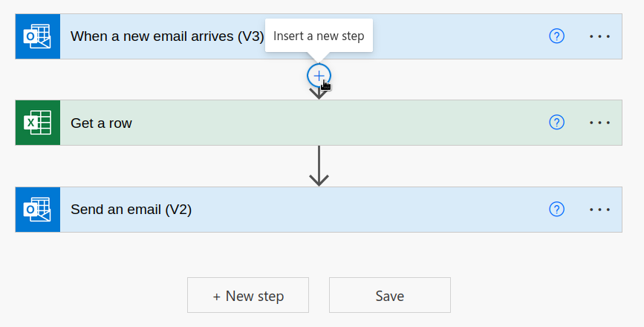Open help for Send an email (V2)
644x327 pixels.
pyautogui.click(x=556, y=209)
